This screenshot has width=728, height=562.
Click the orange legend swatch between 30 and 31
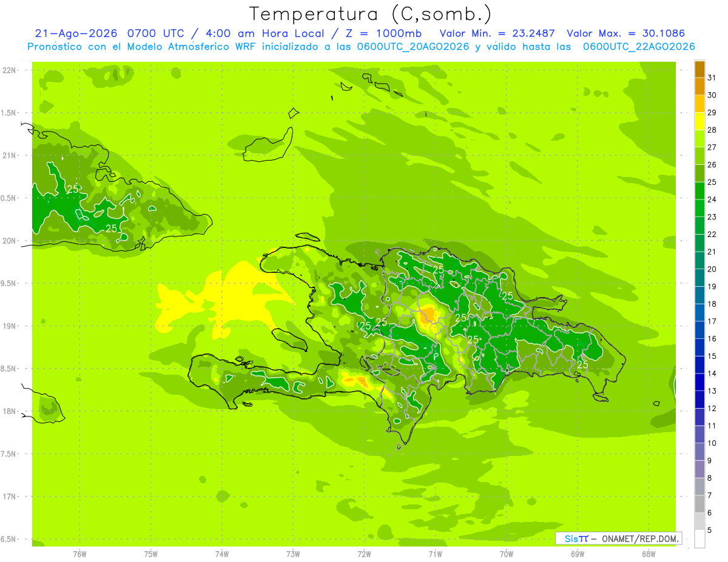pyautogui.click(x=699, y=86)
